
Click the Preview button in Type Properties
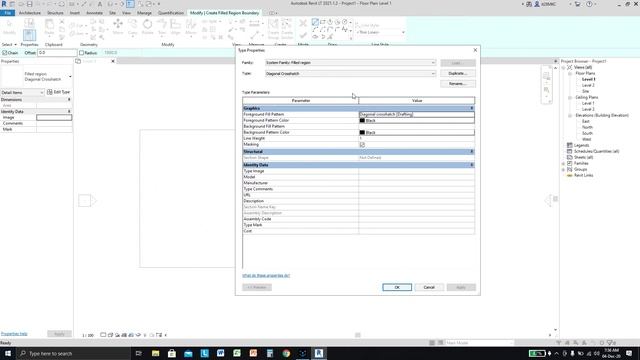[257, 287]
